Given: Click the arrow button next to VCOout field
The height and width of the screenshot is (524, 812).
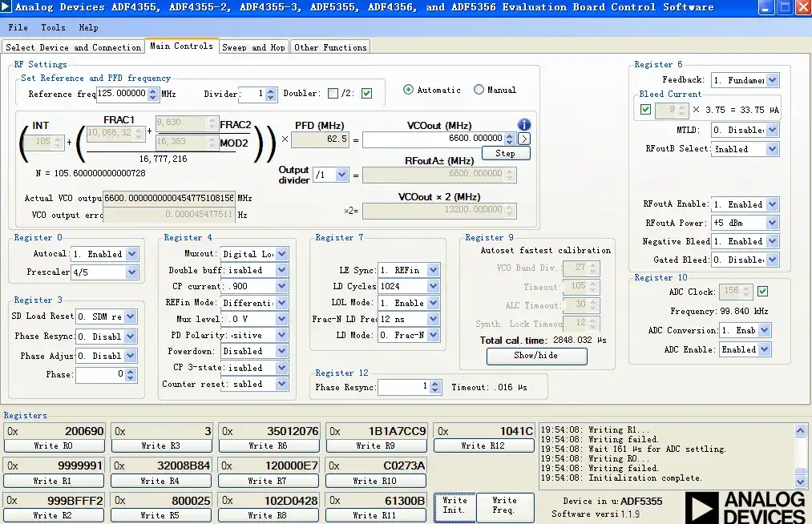Looking at the screenshot, I should [x=524, y=139].
